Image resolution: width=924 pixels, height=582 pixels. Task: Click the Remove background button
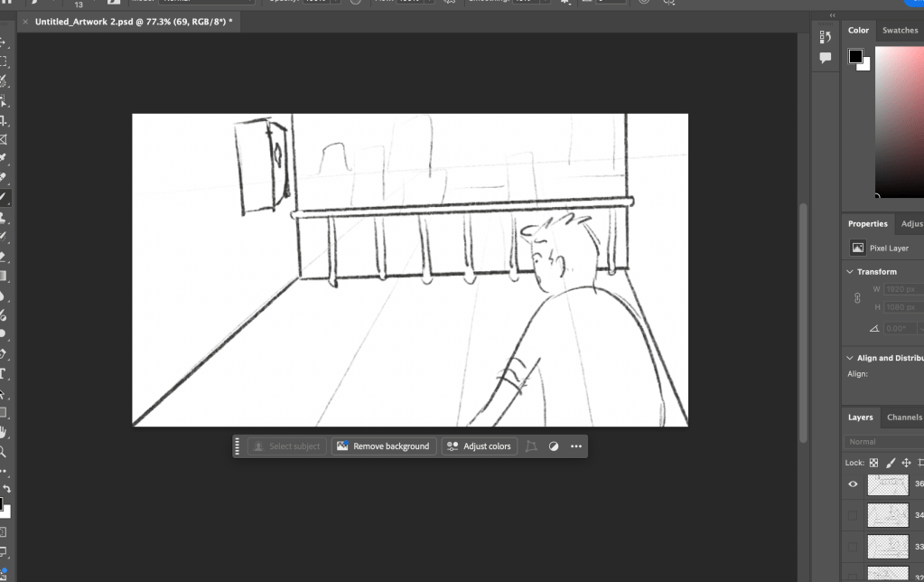click(383, 446)
